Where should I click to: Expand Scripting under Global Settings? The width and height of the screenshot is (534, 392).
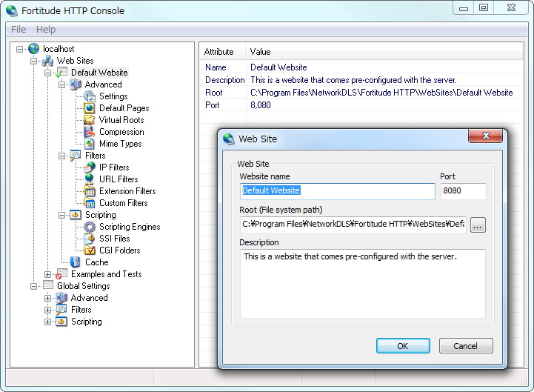[x=47, y=322]
